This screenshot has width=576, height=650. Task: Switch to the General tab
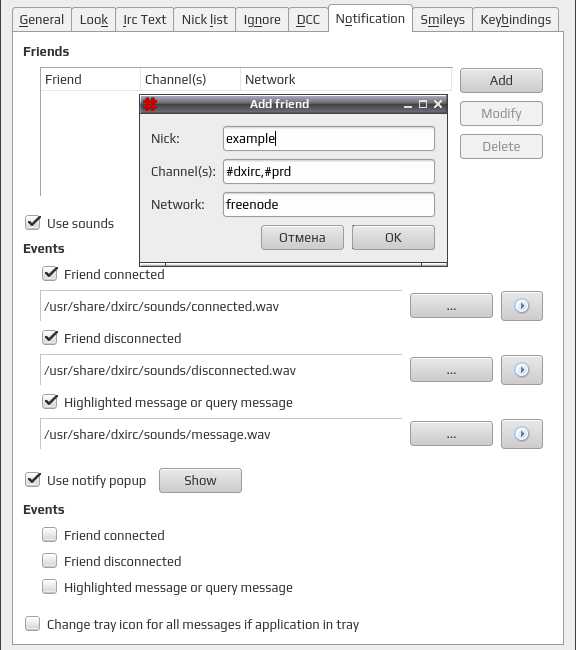pos(41,19)
